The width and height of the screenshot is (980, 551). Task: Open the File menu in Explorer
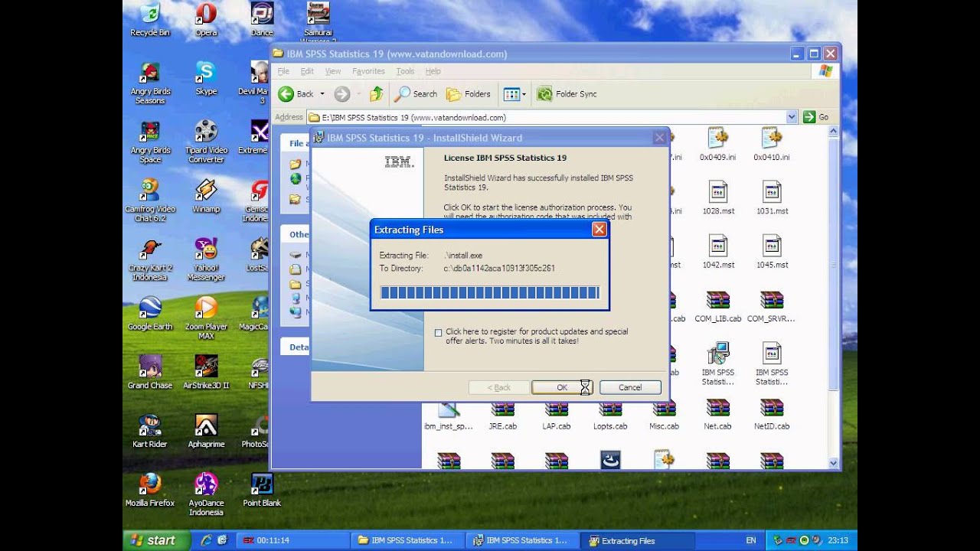tap(283, 71)
